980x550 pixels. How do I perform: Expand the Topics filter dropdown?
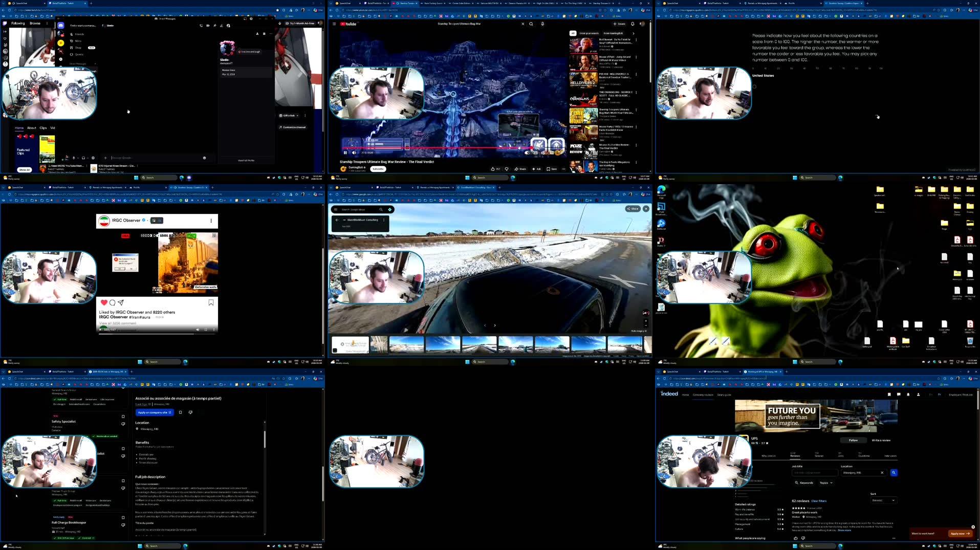point(826,482)
